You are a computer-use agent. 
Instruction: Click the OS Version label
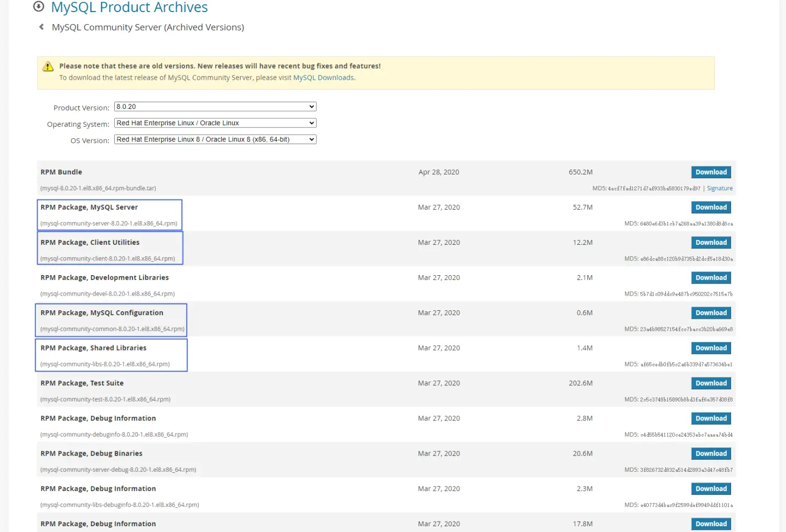click(90, 140)
